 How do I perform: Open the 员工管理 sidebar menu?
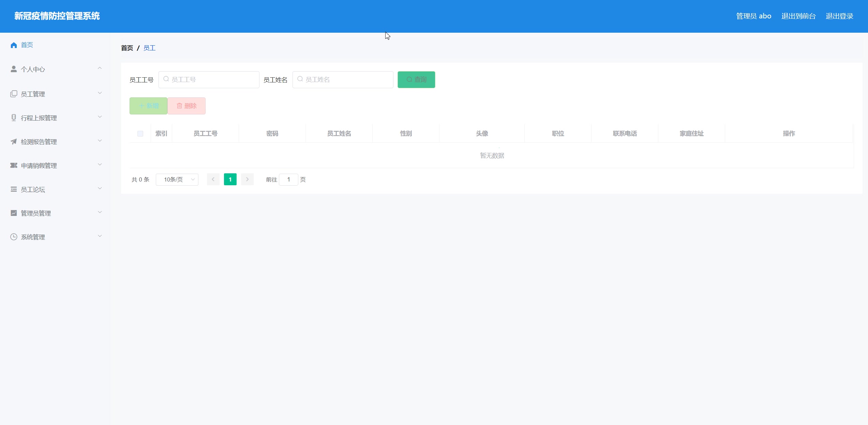point(55,94)
